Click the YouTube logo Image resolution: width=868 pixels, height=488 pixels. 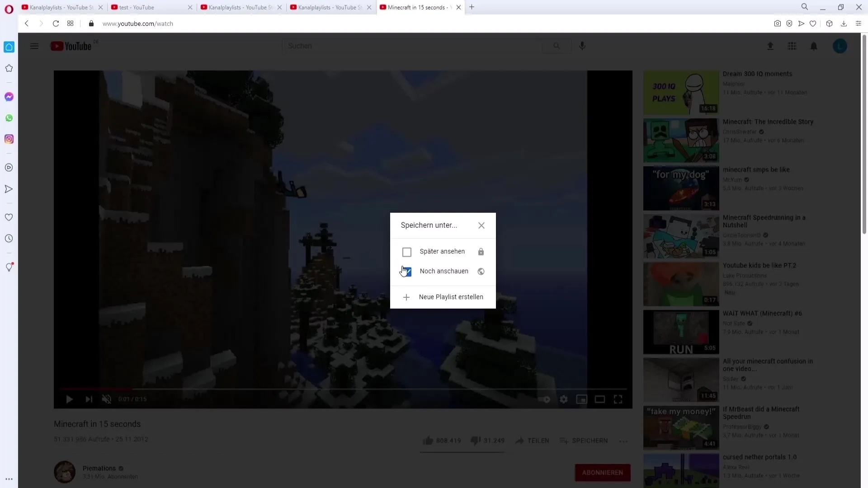click(x=71, y=46)
